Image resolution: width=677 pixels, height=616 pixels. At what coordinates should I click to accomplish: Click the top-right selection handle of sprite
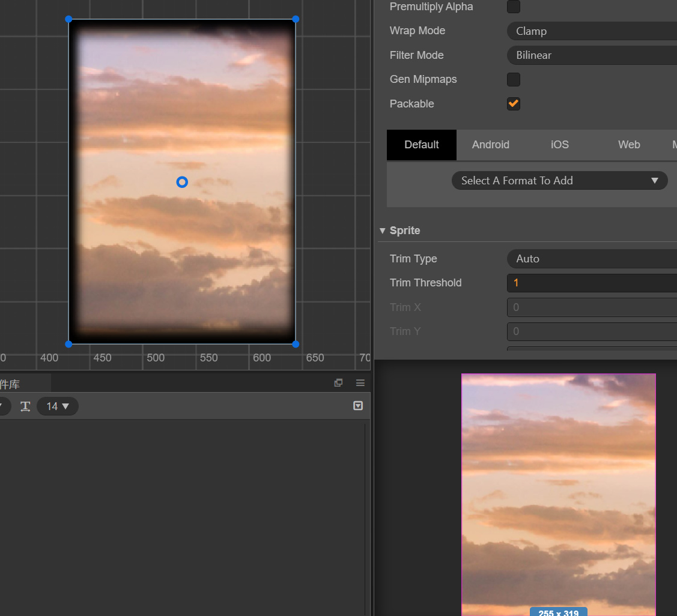tap(295, 19)
